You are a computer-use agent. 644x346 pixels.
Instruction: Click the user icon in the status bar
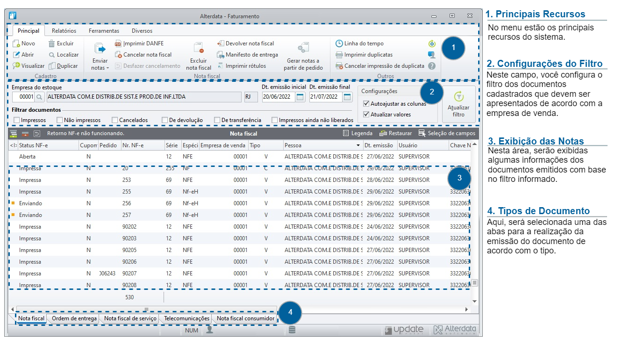point(210,330)
